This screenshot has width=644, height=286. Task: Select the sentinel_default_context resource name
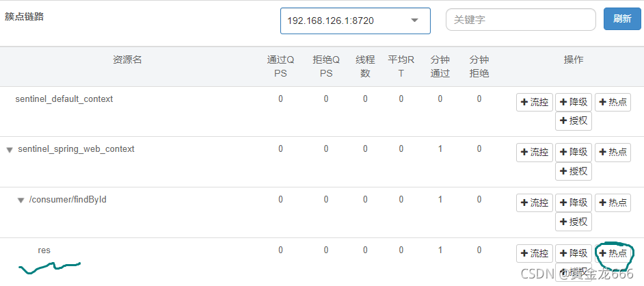tap(64, 99)
